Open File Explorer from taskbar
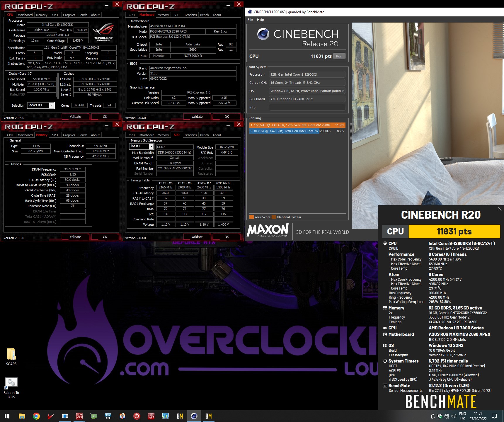 (22, 416)
